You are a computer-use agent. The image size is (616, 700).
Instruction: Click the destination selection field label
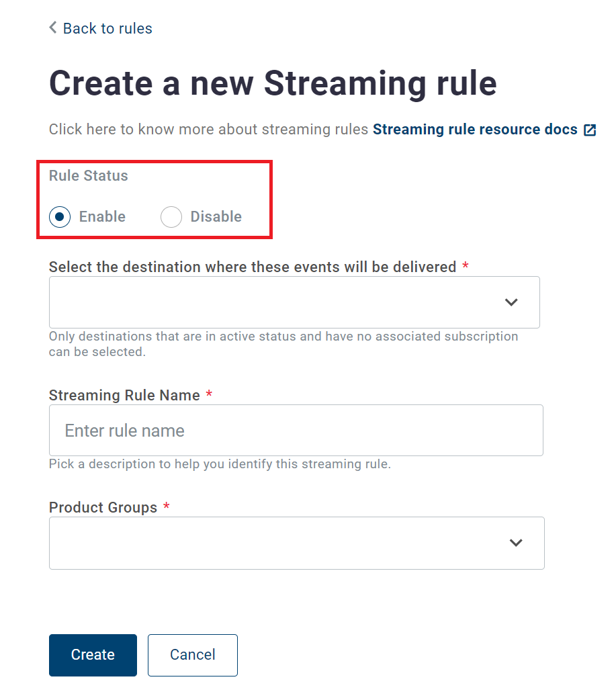tap(253, 267)
